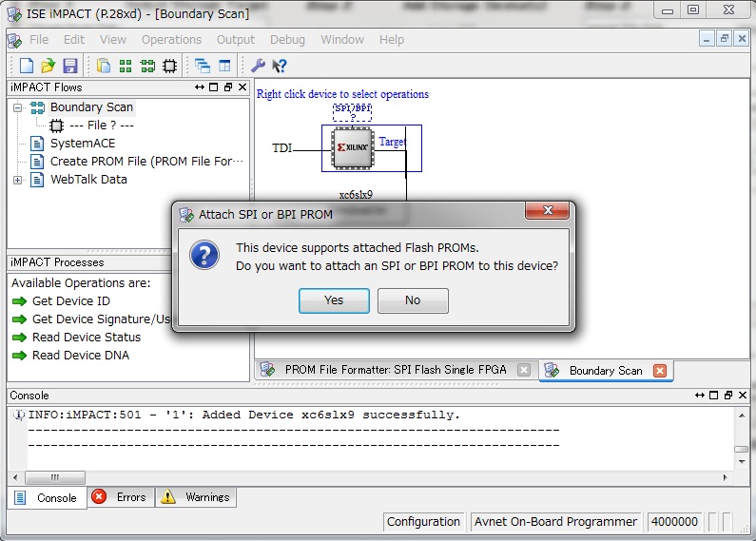Run the Get Device Signature/Usercode operation
This screenshot has width=756, height=541.
pos(91,319)
